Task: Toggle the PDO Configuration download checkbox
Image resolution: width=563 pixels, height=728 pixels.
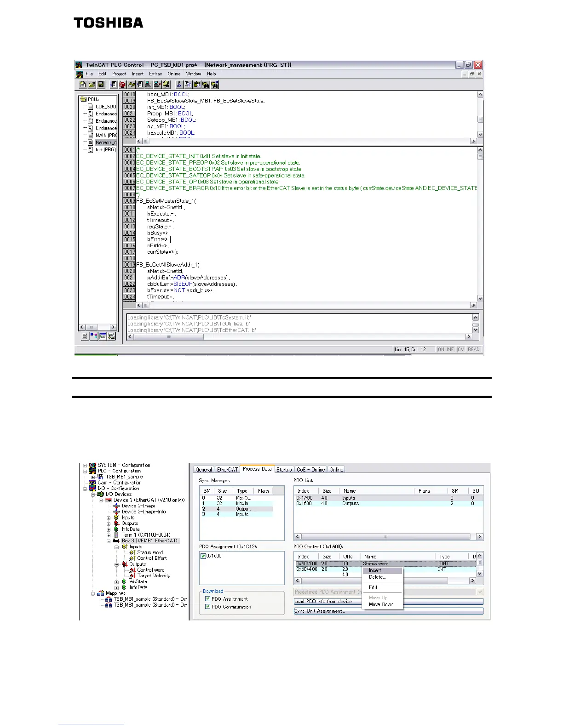Action: 208,607
